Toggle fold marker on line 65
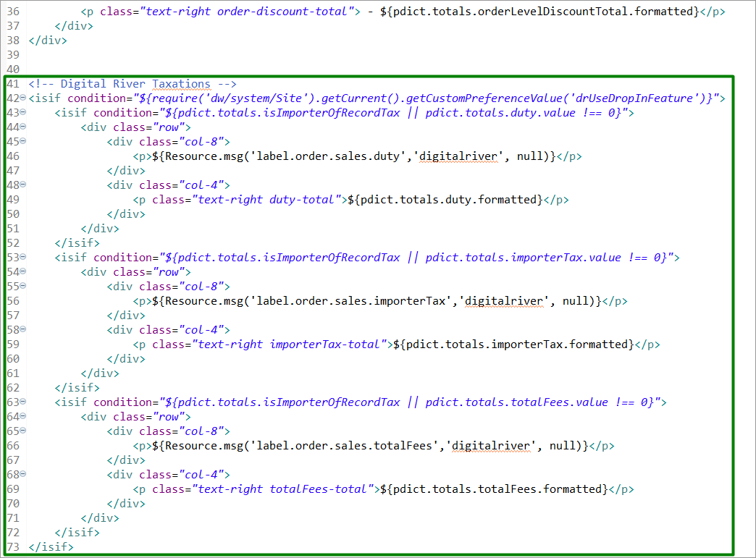Image resolution: width=756 pixels, height=558 pixels. click(x=23, y=431)
